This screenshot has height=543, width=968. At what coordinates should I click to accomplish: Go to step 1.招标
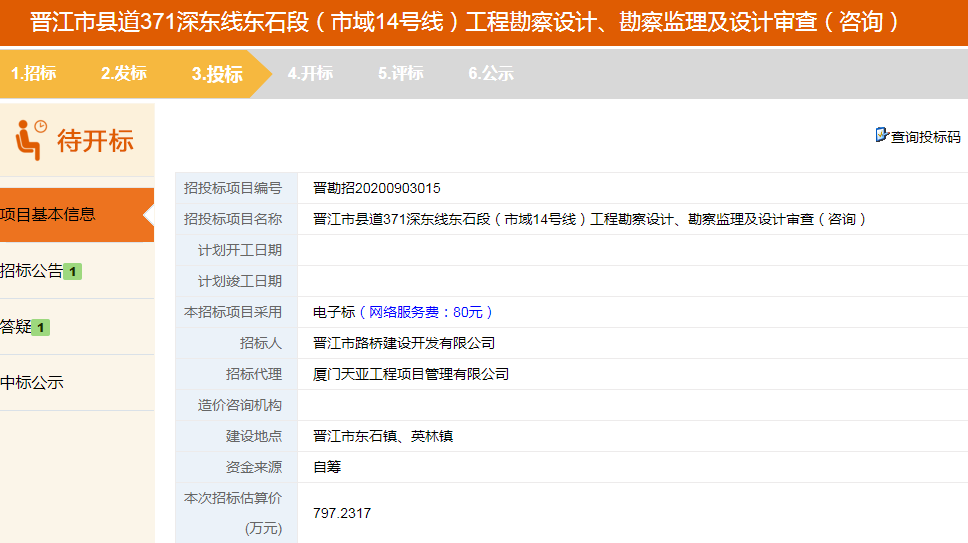34,73
